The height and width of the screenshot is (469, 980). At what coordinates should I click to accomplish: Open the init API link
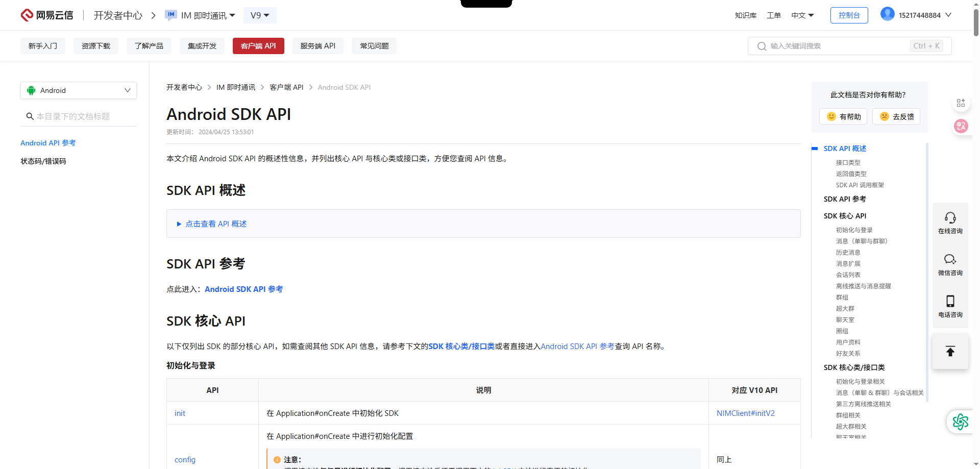(180, 413)
